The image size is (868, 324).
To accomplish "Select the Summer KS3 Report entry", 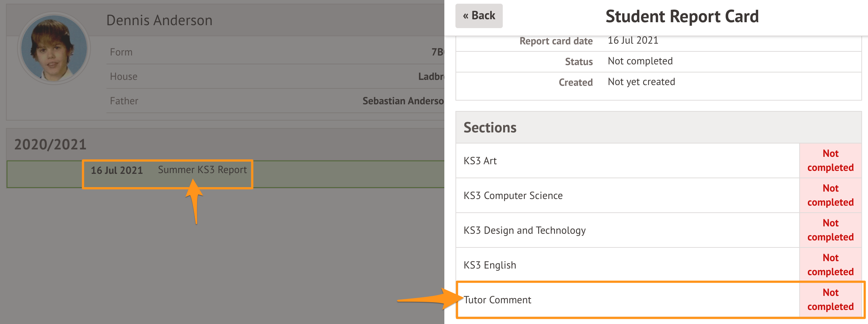I will 202,170.
